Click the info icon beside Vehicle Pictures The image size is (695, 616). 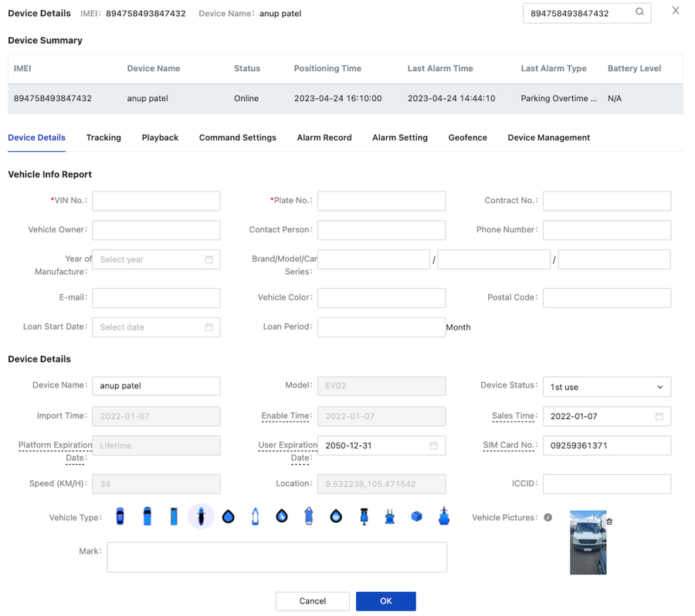point(548,517)
